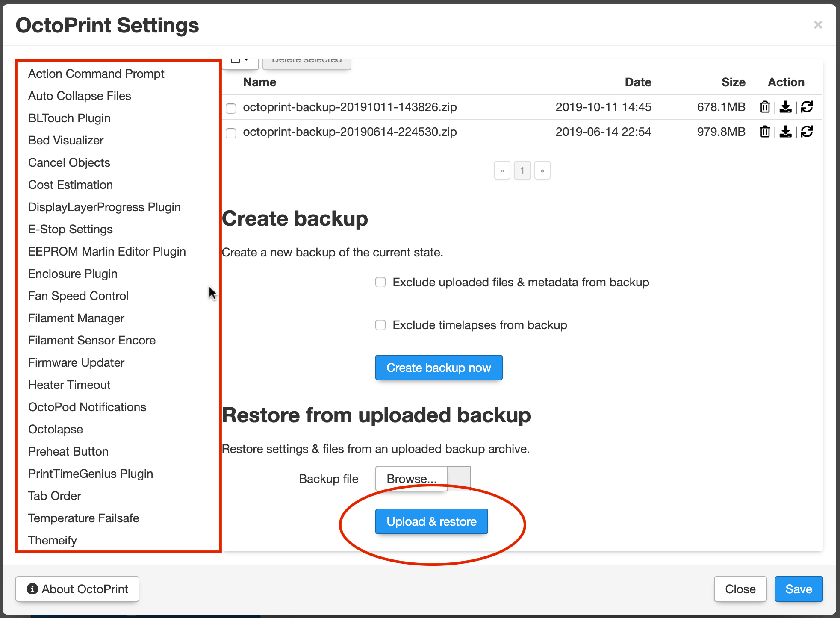Open BLTouch Plugin settings
Screen dimensions: 840x618
pyautogui.click(x=69, y=118)
